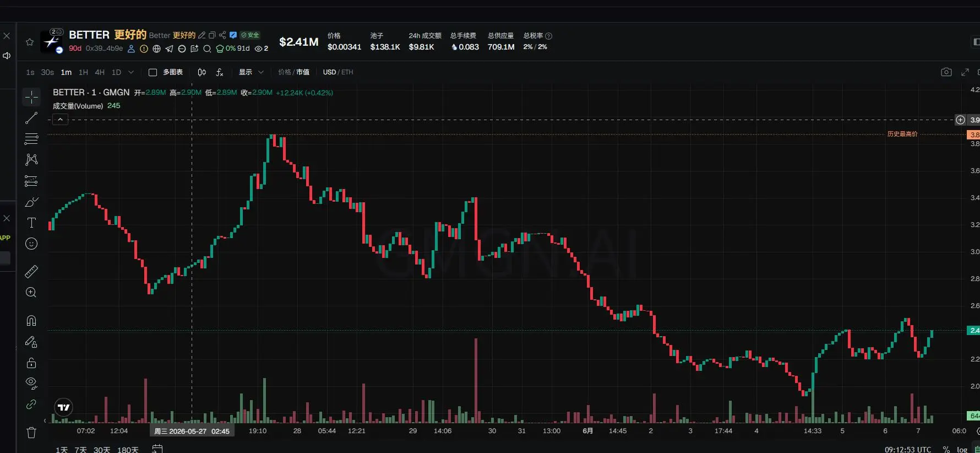The height and width of the screenshot is (453, 980).
Task: Select the 1s timeframe
Action: click(x=30, y=72)
